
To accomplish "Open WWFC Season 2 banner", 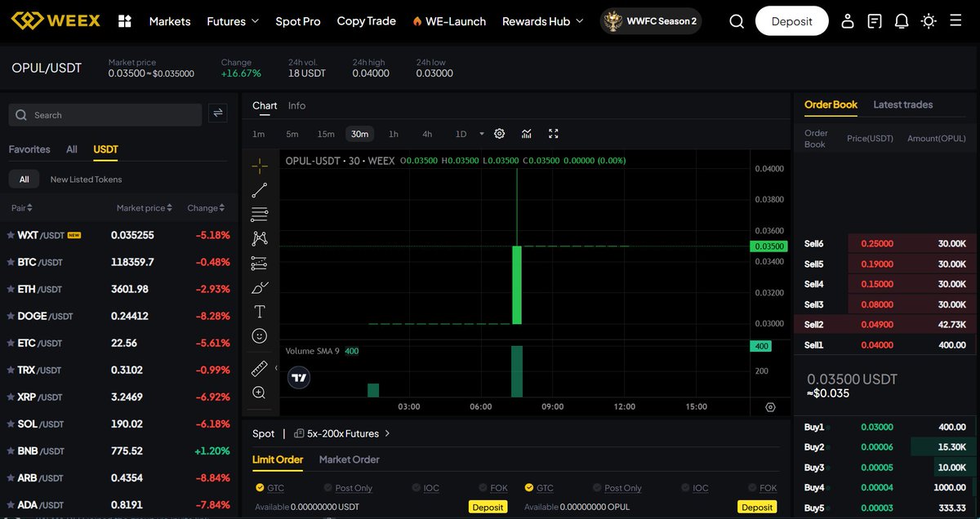I will 651,21.
